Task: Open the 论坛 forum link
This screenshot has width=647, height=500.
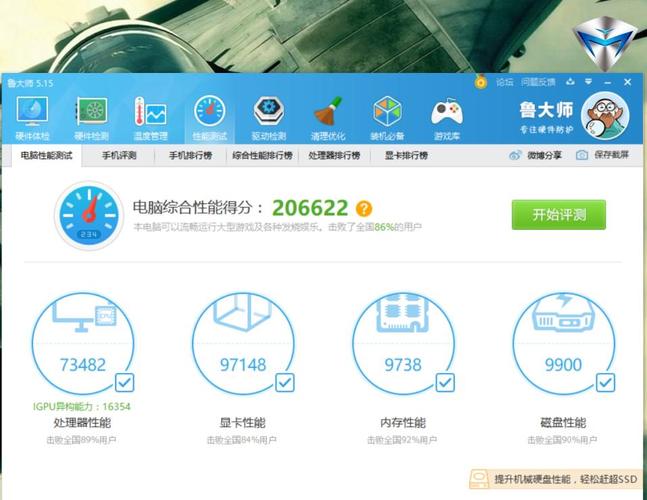Action: [x=504, y=82]
